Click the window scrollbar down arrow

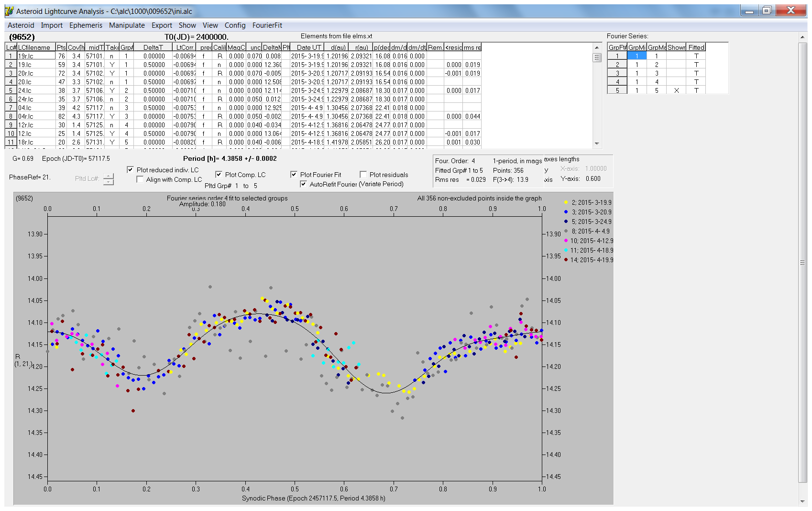[802, 501]
